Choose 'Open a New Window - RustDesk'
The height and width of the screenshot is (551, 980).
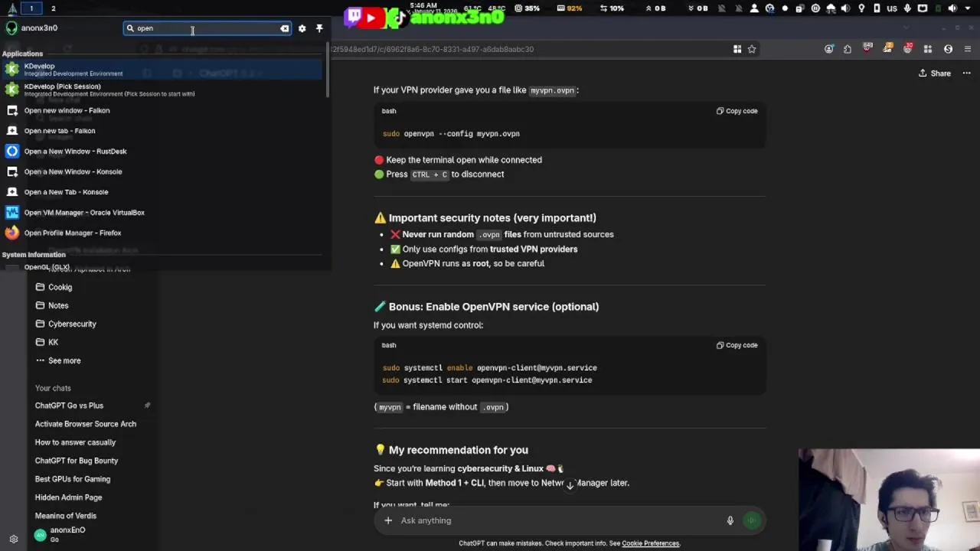pyautogui.click(x=164, y=152)
